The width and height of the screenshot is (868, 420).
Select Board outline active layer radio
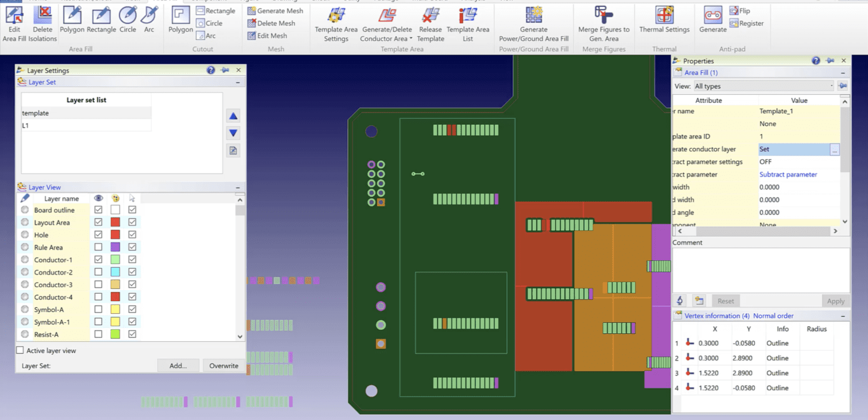click(25, 210)
